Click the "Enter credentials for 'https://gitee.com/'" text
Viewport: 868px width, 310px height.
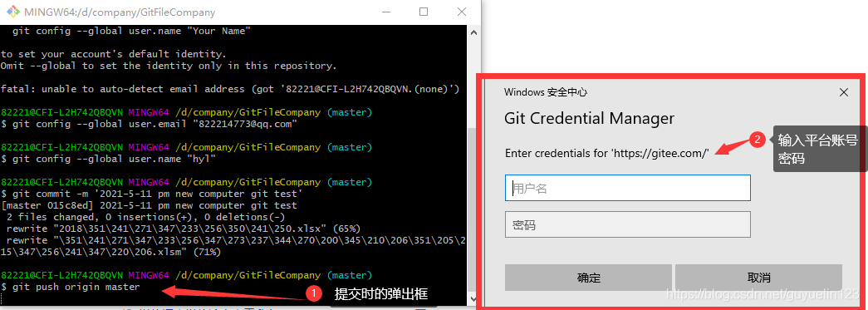pyautogui.click(x=607, y=154)
